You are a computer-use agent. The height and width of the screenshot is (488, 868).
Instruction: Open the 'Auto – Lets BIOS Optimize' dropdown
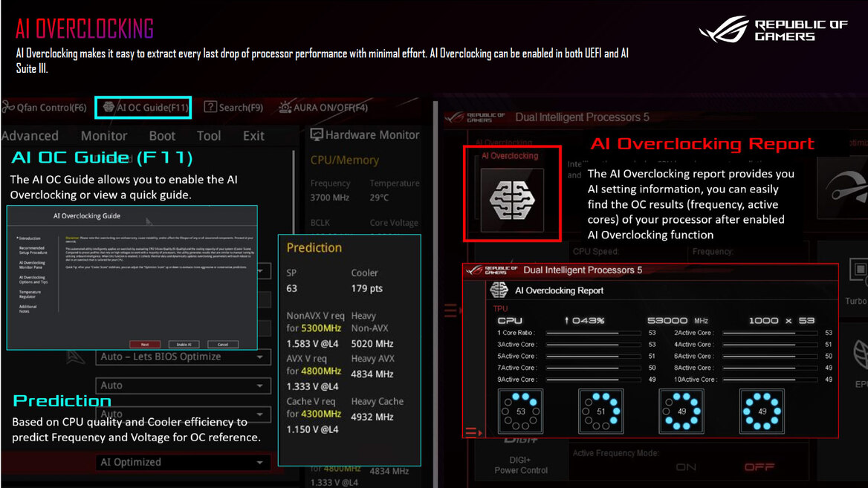tap(183, 357)
